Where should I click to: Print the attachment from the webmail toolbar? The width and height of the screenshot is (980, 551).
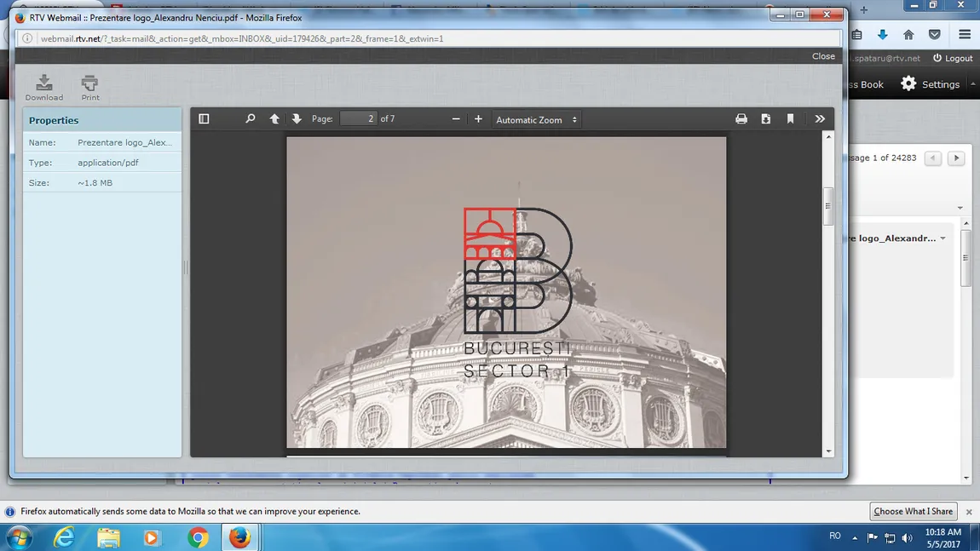tap(90, 88)
